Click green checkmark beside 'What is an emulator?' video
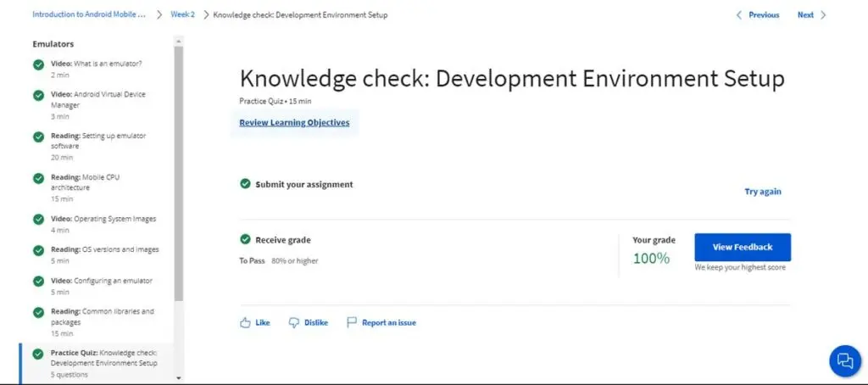 point(38,64)
